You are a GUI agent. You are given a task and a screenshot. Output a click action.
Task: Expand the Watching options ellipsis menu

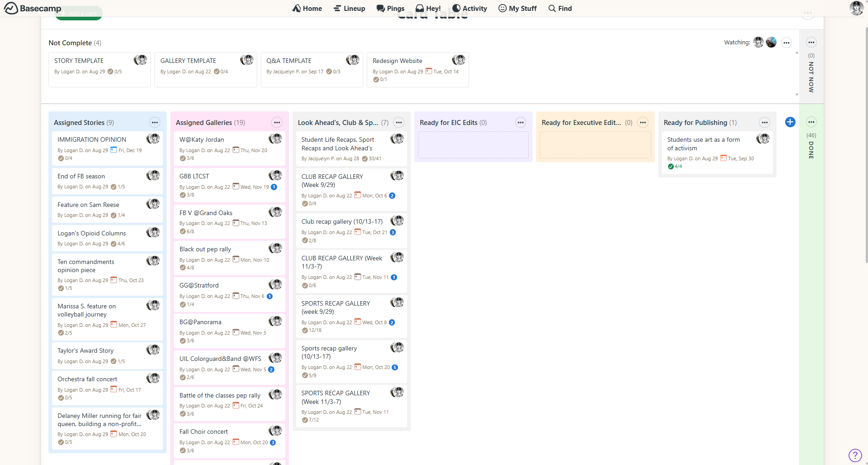(786, 43)
